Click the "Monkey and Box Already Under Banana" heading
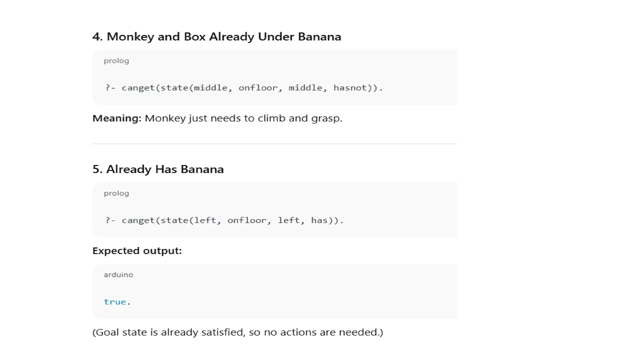This screenshot has width=644, height=362. 224,37
